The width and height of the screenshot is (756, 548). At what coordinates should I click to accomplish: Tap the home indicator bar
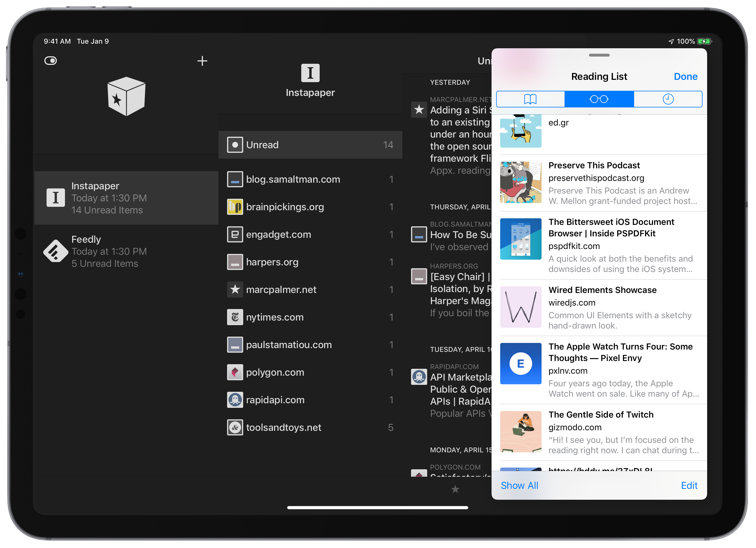pyautogui.click(x=378, y=508)
